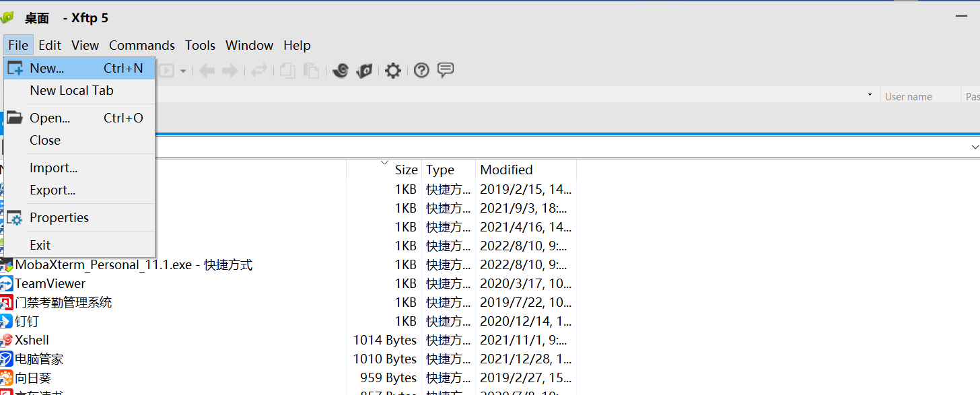Click the feedback speech bubble icon
This screenshot has width=980, height=395.
(446, 70)
